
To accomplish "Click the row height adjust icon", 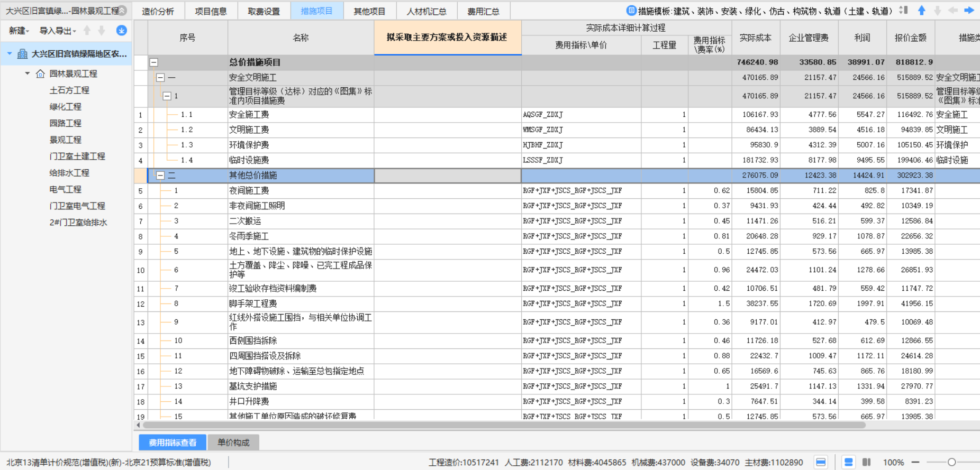I will pyautogui.click(x=904, y=11).
